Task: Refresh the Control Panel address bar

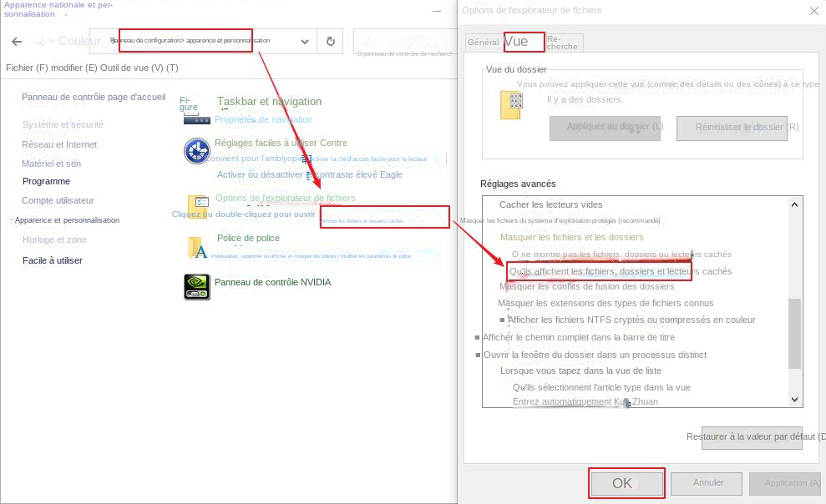Action: click(331, 42)
